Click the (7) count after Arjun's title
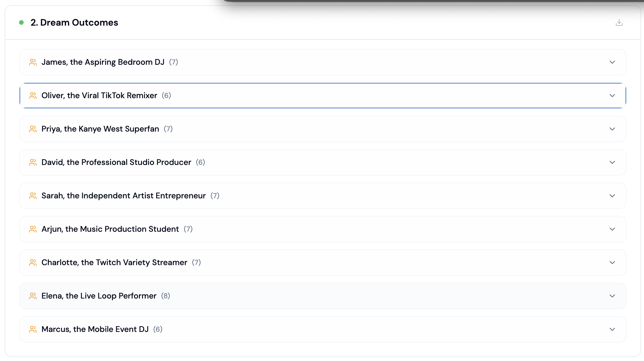This screenshot has width=644, height=361. pos(188,229)
